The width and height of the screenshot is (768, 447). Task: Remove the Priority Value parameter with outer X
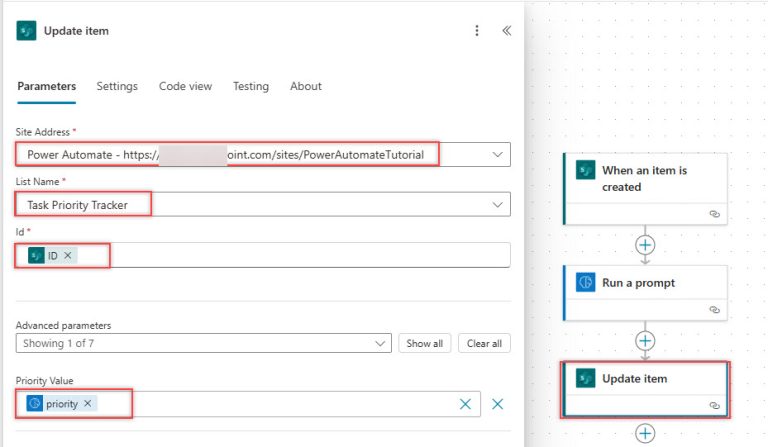pos(497,404)
